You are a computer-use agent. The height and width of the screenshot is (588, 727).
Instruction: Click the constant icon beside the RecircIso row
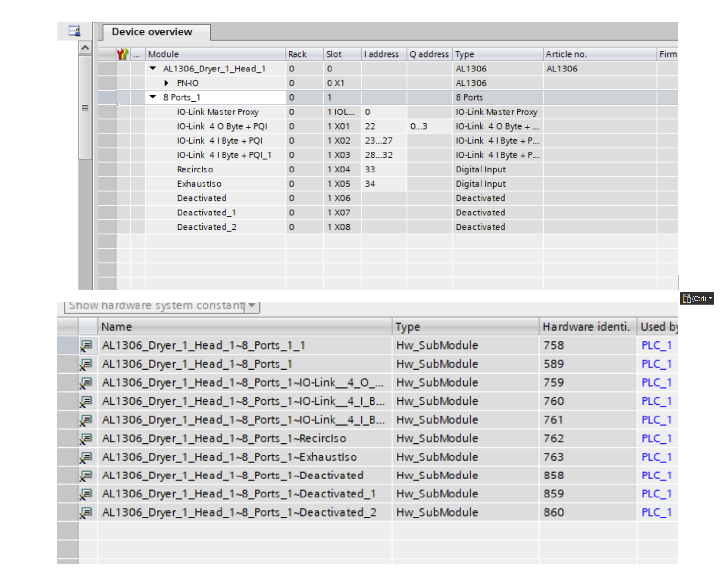86,439
